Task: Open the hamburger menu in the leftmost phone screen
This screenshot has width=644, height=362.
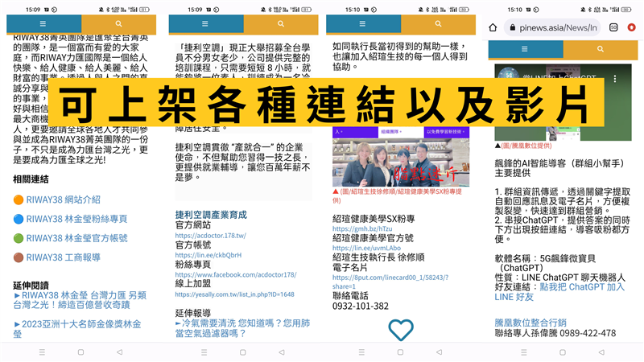Action: 43,24
